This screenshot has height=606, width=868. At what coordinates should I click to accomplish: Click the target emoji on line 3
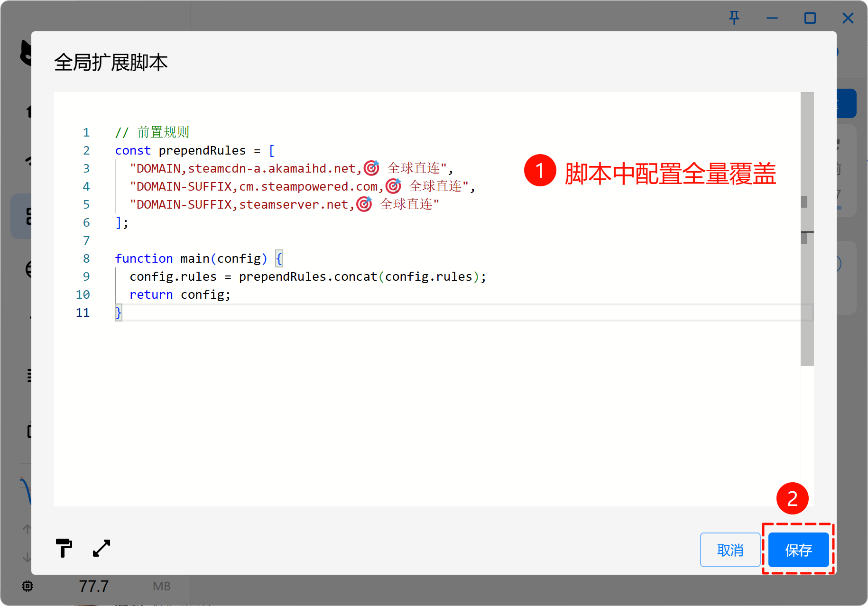click(371, 168)
